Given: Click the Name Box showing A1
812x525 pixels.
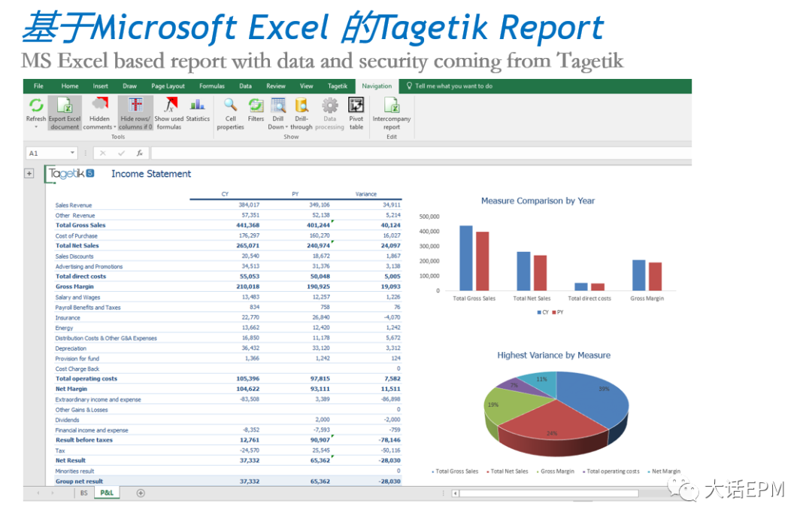Looking at the screenshot, I should (x=47, y=153).
